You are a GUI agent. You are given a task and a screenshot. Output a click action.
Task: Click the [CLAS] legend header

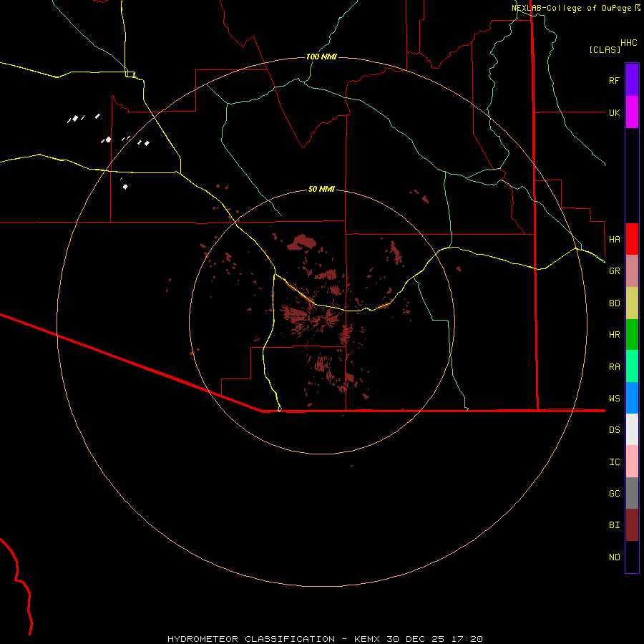[605, 49]
